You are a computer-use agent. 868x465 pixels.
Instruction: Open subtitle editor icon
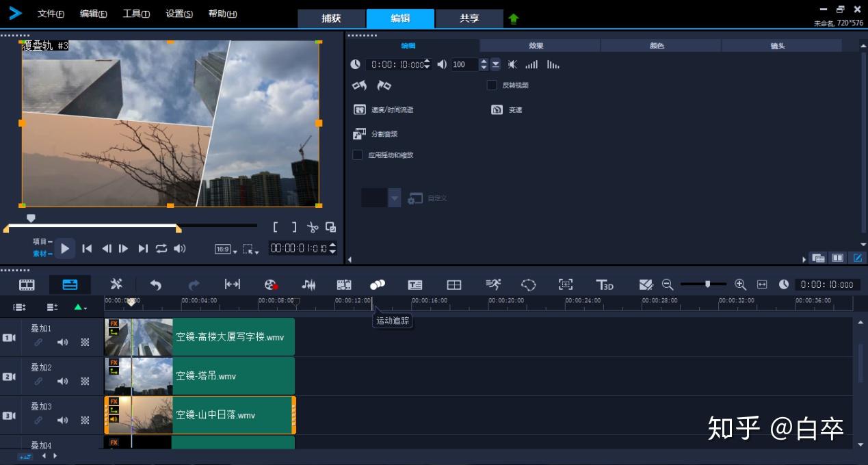415,284
